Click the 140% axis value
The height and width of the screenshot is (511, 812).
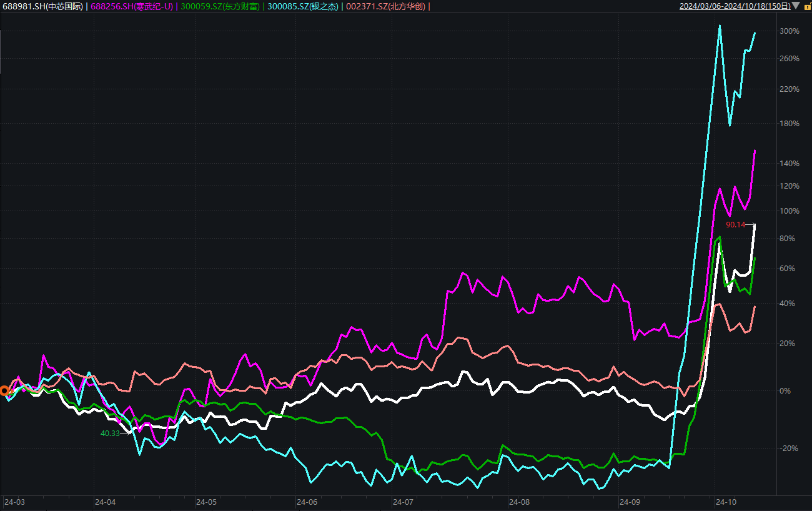tap(790, 164)
